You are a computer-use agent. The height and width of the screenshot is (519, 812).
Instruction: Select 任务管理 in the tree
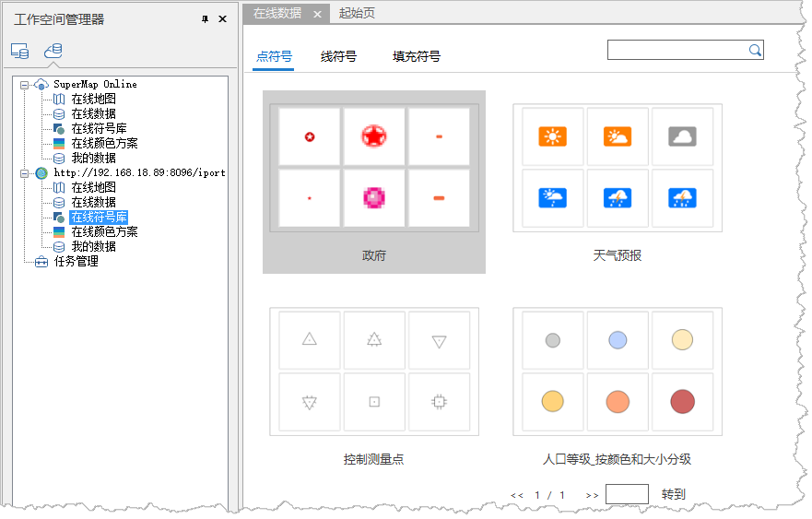[76, 262]
